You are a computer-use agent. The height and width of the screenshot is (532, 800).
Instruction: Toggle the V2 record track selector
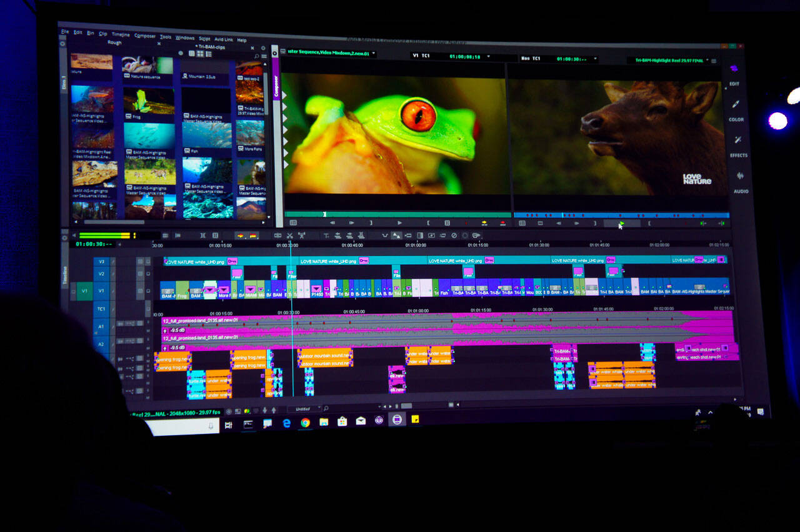[101, 274]
